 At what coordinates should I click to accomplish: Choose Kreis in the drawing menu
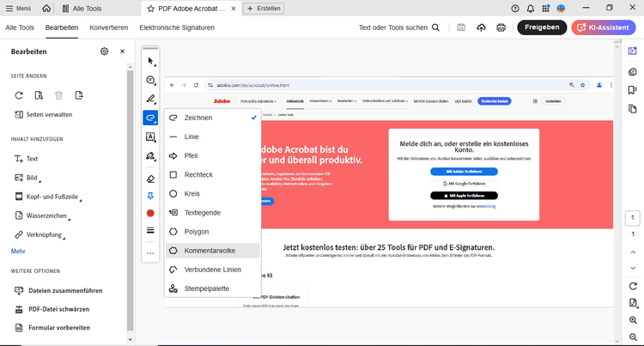pos(213,194)
